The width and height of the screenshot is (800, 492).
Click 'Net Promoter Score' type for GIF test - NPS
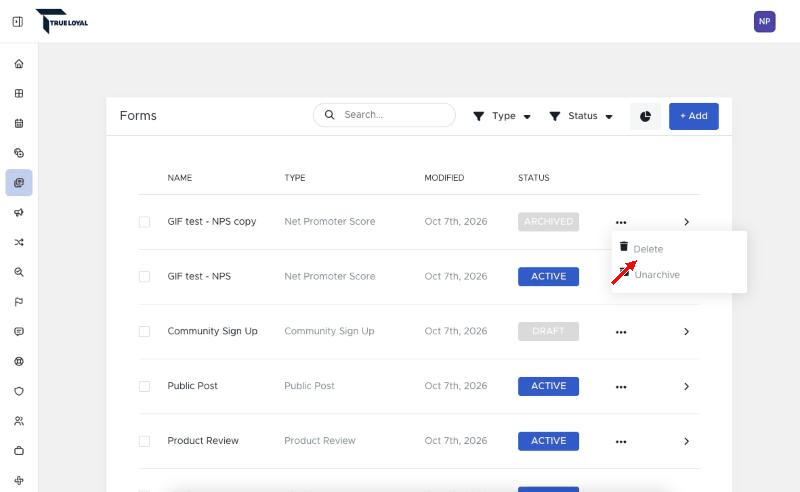point(330,276)
